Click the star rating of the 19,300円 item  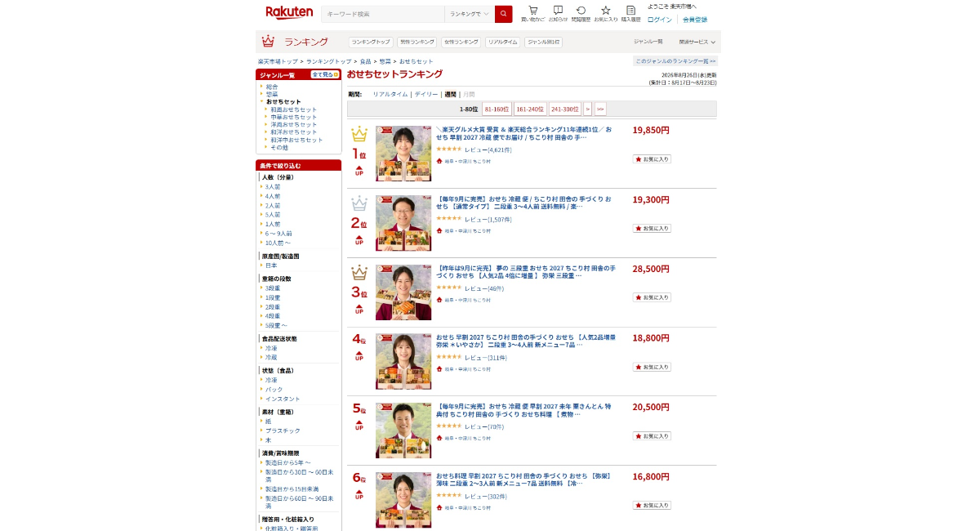point(448,218)
